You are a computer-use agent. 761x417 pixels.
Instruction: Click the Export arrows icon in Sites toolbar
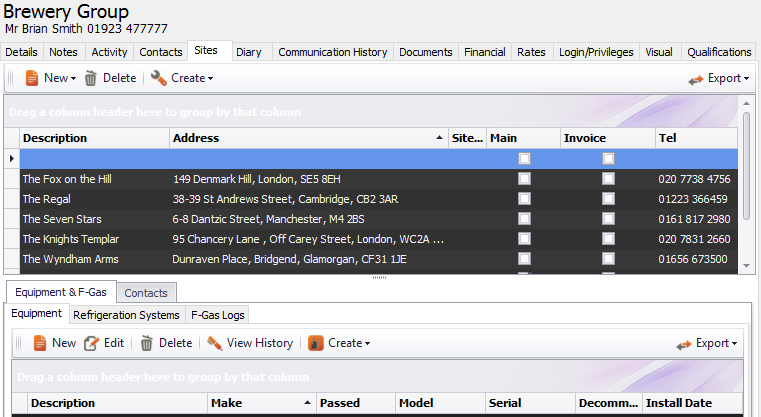pyautogui.click(x=695, y=80)
